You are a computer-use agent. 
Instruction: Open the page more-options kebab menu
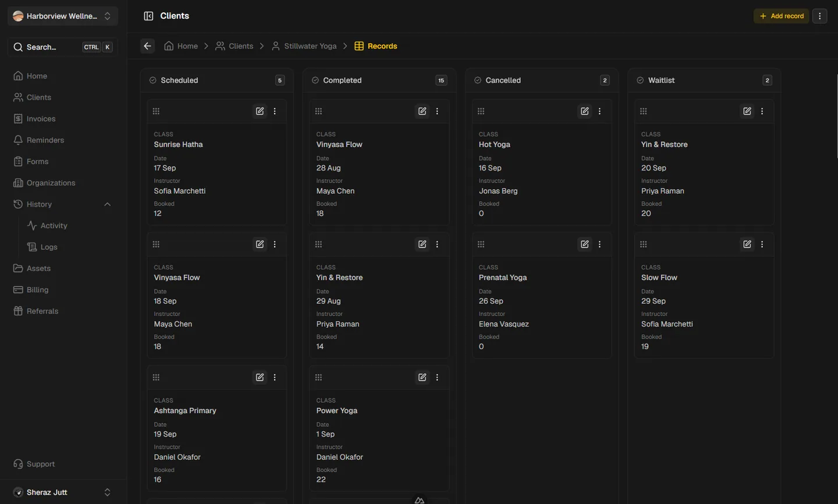click(x=820, y=16)
